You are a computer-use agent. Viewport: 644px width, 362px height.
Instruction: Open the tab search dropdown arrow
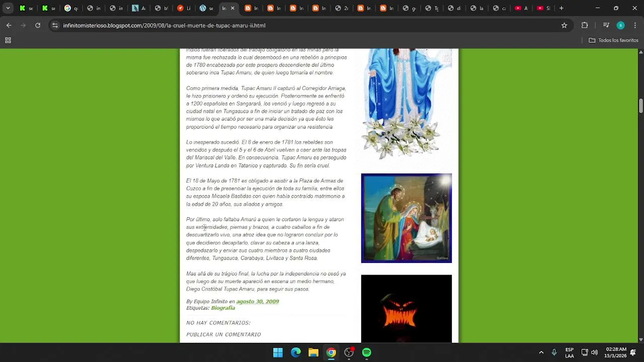pyautogui.click(x=8, y=8)
